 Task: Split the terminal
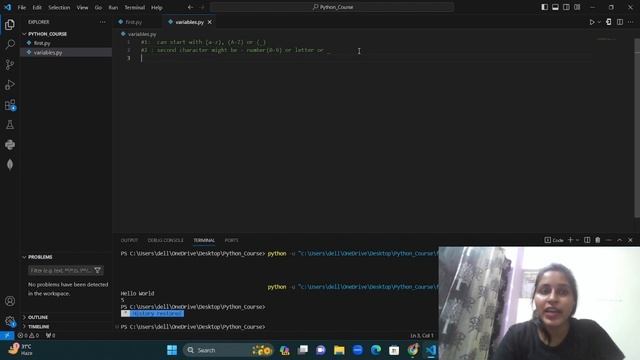click(587, 240)
